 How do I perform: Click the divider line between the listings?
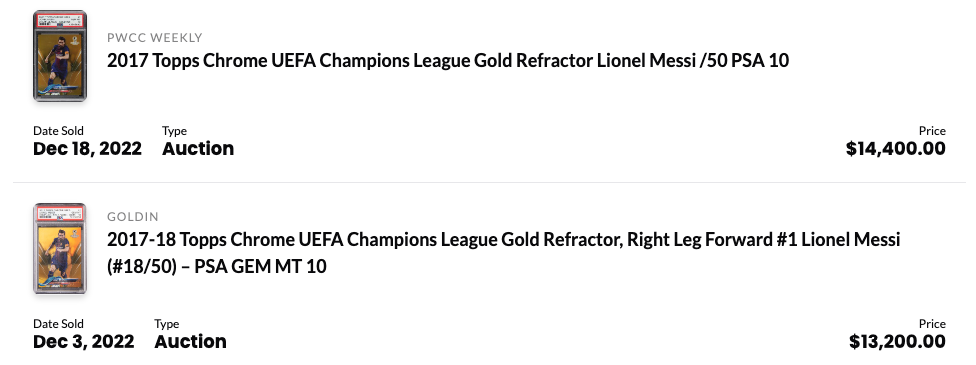pyautogui.click(x=489, y=182)
